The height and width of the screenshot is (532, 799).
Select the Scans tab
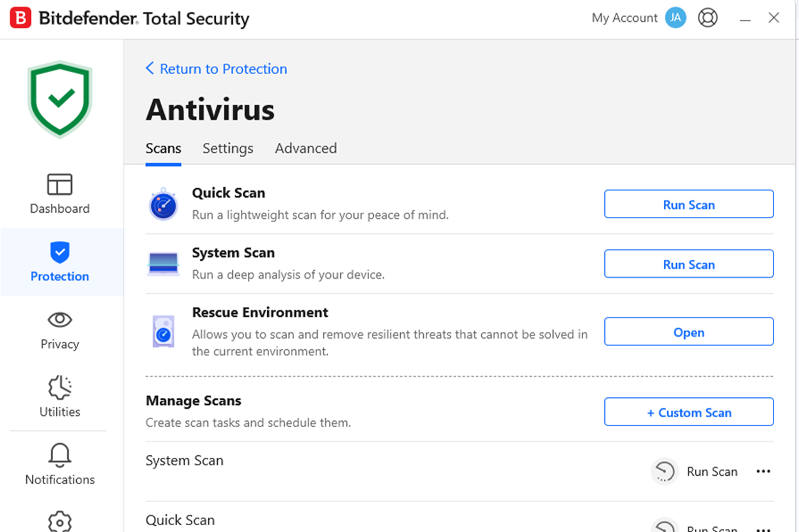(164, 148)
